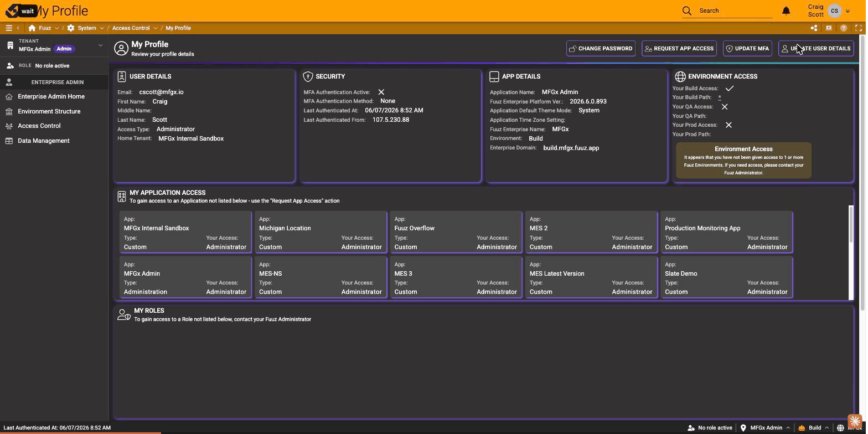This screenshot has height=434, width=868.
Task: Click the screen monitor icon in breadcrumb bar
Action: (x=829, y=28)
